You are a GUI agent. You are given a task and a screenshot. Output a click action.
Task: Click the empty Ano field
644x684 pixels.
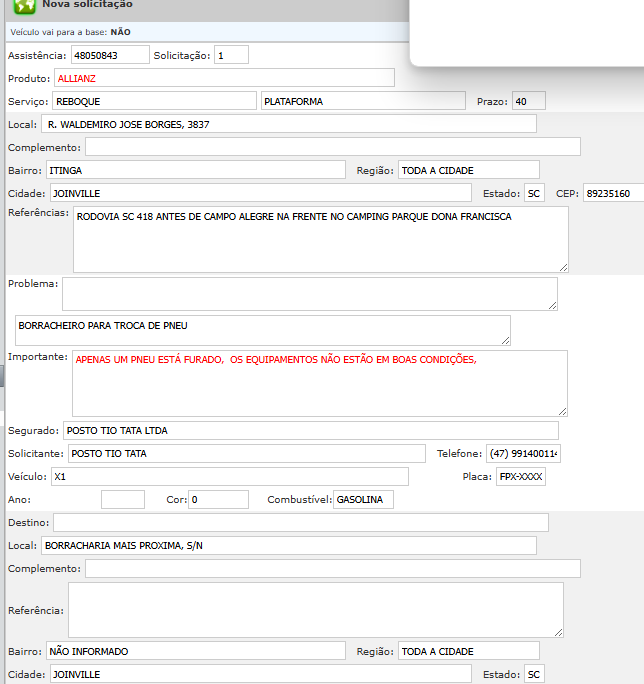[123, 499]
